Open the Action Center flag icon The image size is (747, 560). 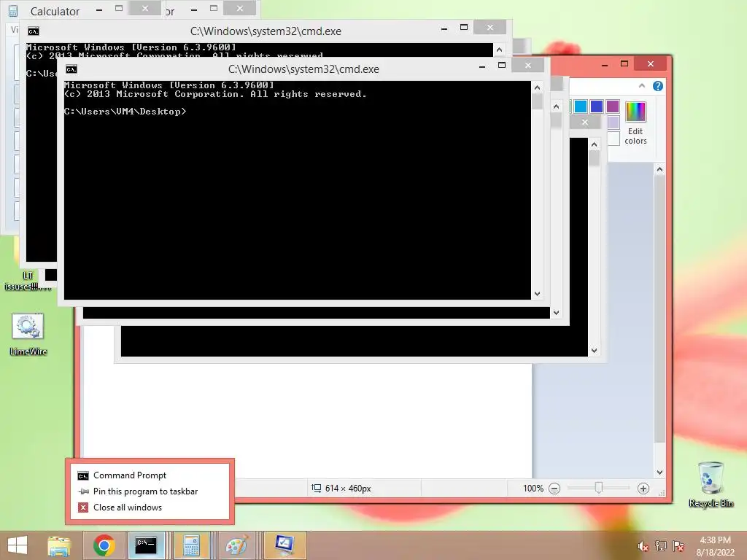(678, 546)
